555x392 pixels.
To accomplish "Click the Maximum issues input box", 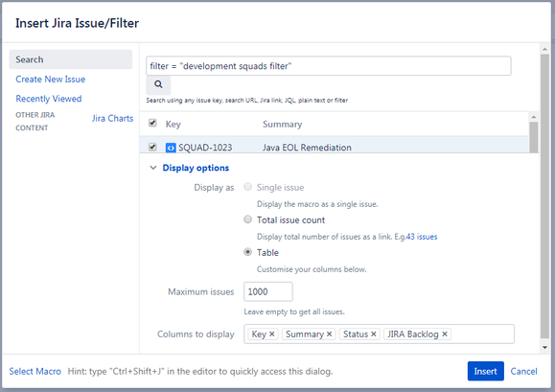I will tap(268, 291).
